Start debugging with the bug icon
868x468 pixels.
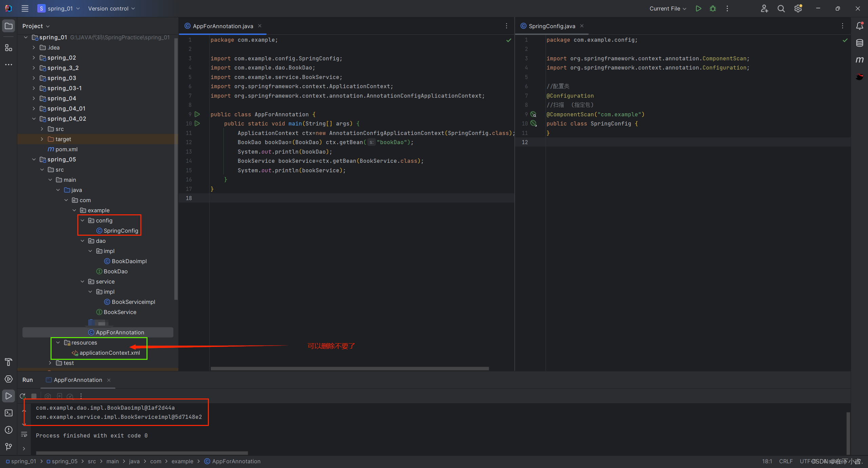point(713,8)
